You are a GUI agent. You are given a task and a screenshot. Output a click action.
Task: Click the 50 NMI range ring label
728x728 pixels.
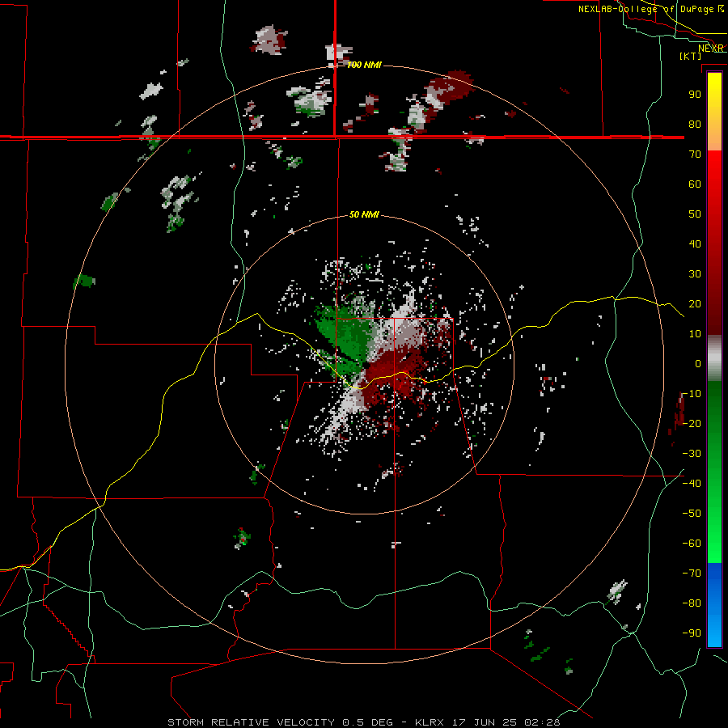364,214
